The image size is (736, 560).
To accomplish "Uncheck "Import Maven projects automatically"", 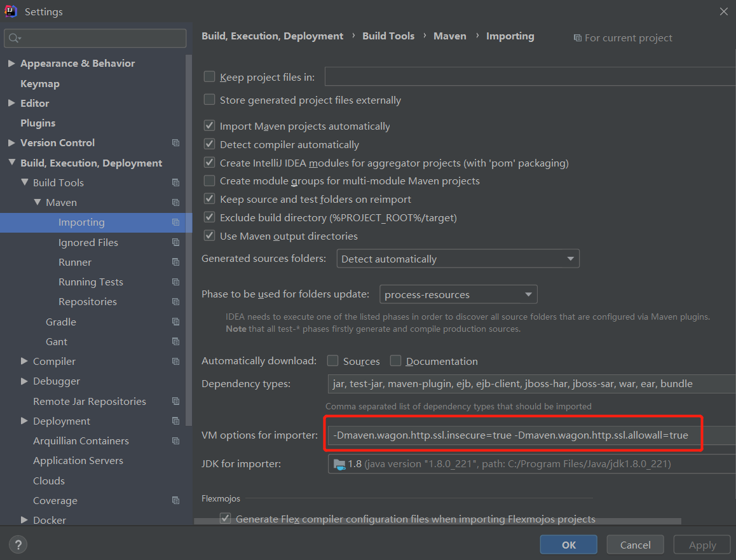I will (x=209, y=126).
